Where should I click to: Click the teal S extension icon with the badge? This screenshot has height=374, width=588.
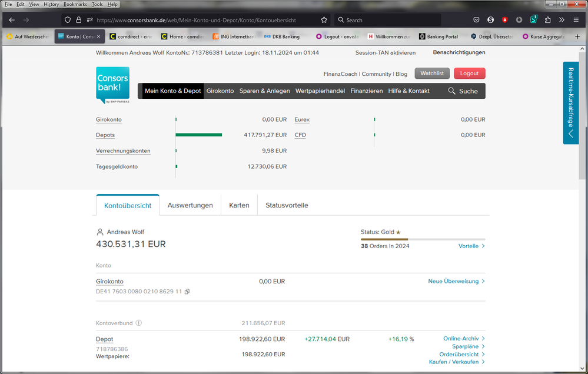(x=533, y=19)
